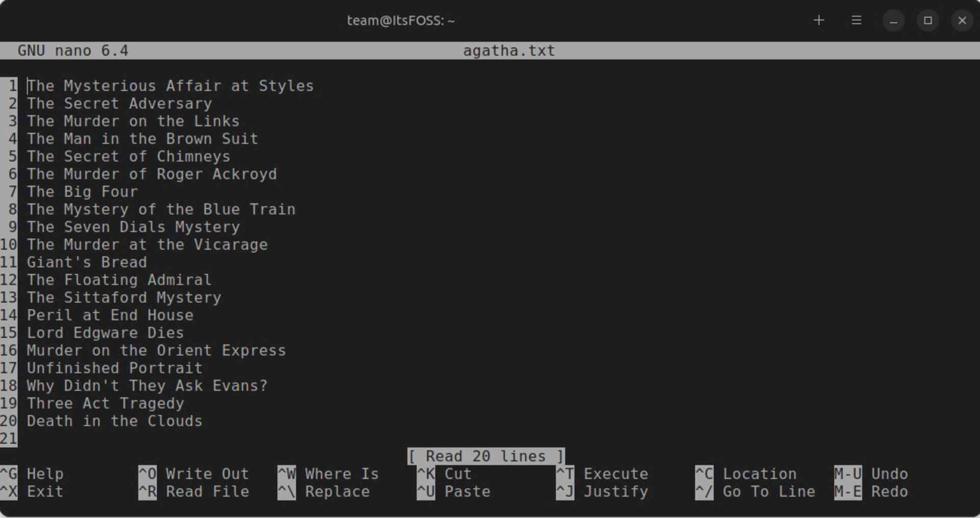The image size is (980, 518).
Task: Click the ^O Write Out shortcut
Action: click(x=193, y=474)
